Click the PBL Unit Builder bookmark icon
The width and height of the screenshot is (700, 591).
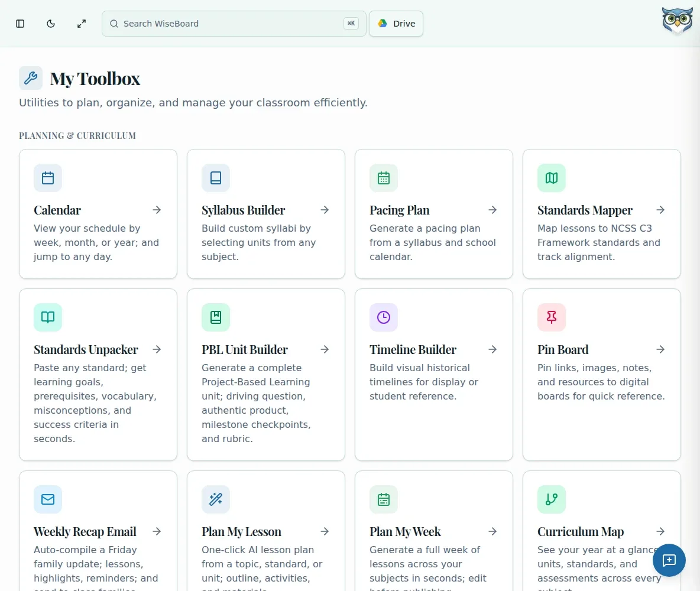click(216, 317)
